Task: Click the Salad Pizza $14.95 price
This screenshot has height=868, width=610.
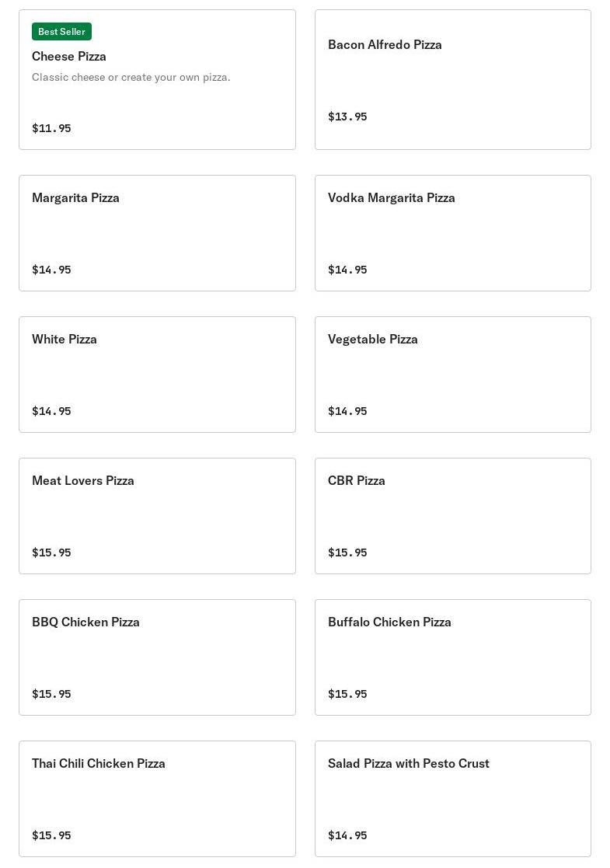Action: click(347, 835)
